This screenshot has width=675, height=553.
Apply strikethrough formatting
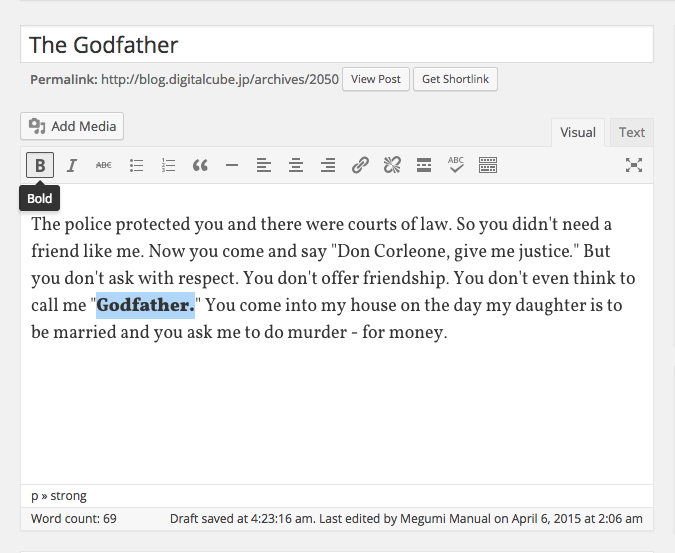[x=104, y=166]
